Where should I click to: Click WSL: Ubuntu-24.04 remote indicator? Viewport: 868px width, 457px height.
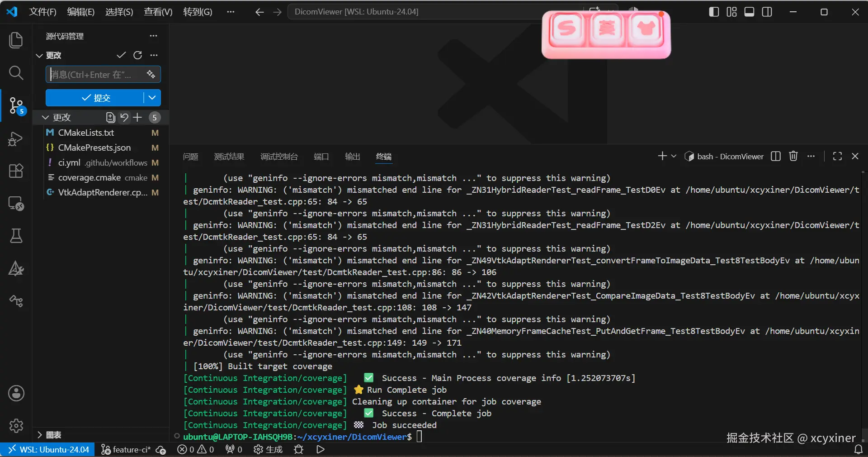click(x=48, y=449)
